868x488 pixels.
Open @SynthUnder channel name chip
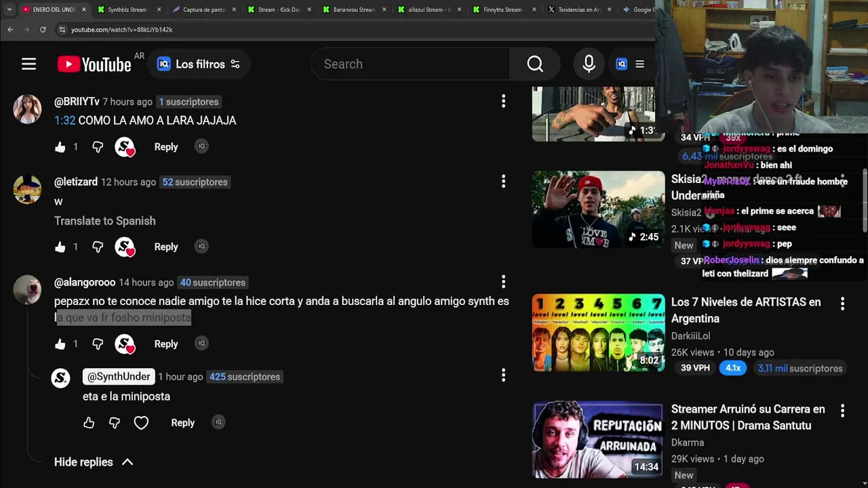point(119,377)
